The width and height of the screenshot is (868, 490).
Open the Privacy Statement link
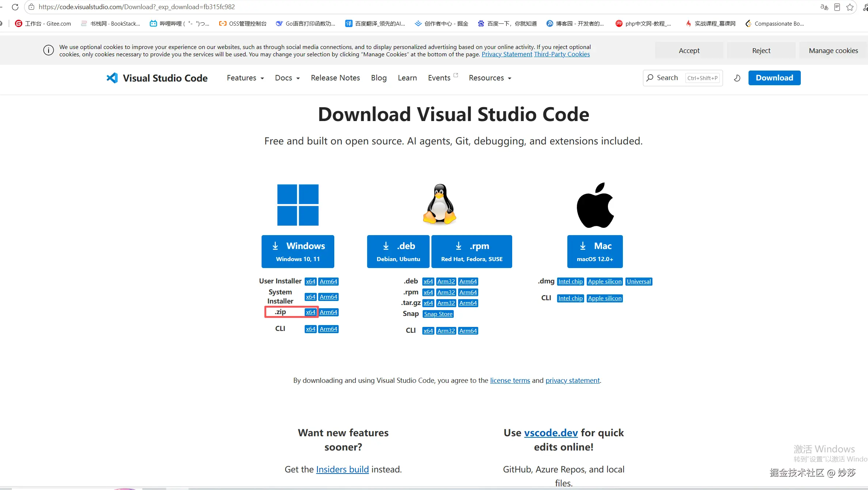[507, 54]
